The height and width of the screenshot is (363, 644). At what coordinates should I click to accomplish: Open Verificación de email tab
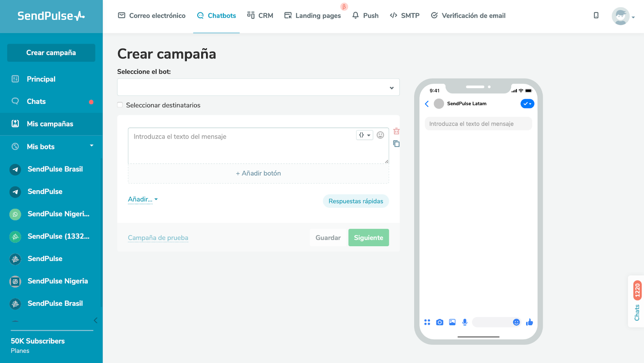pyautogui.click(x=468, y=16)
